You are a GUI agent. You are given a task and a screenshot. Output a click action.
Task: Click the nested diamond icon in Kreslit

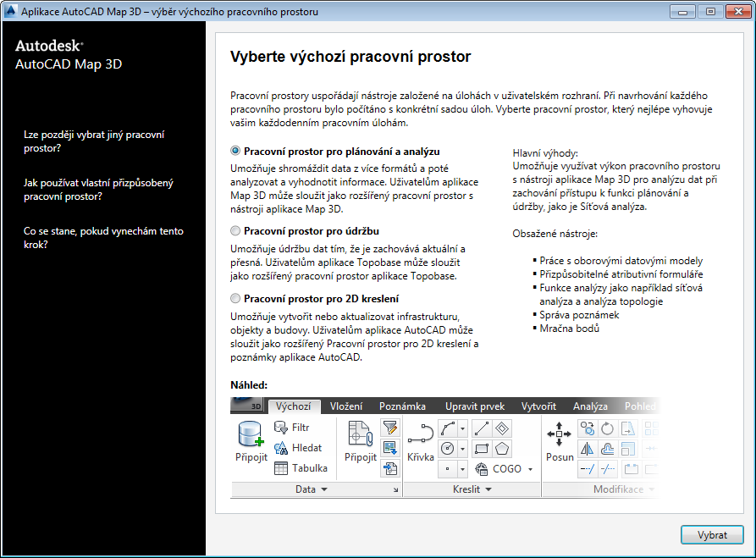[502, 428]
